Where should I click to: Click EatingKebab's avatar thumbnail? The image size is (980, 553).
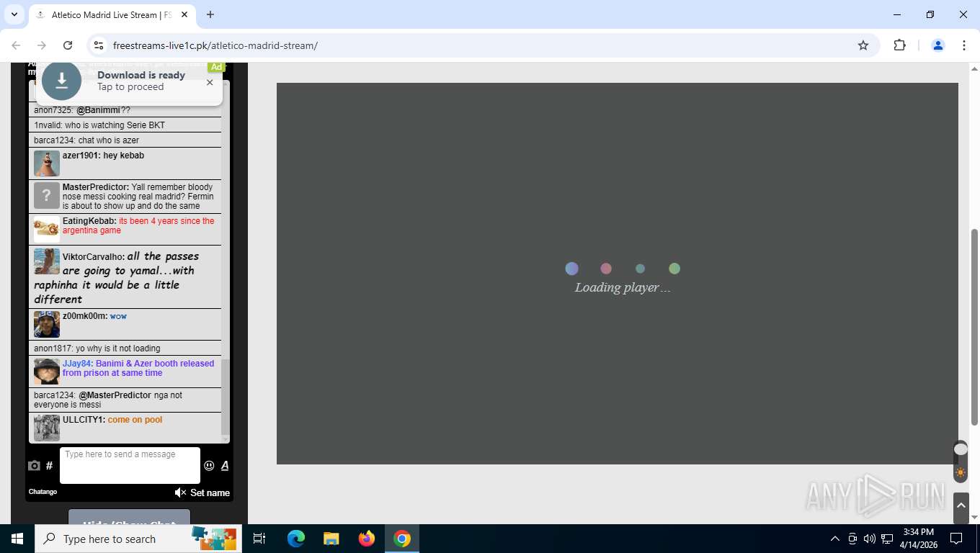(47, 230)
